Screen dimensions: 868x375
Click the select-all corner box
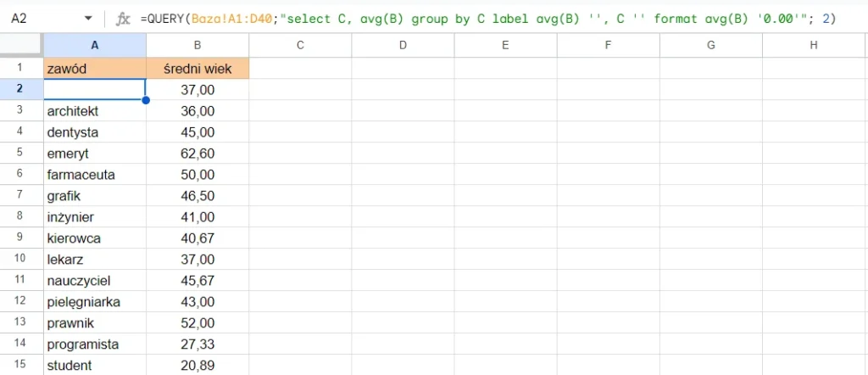[x=21, y=45]
